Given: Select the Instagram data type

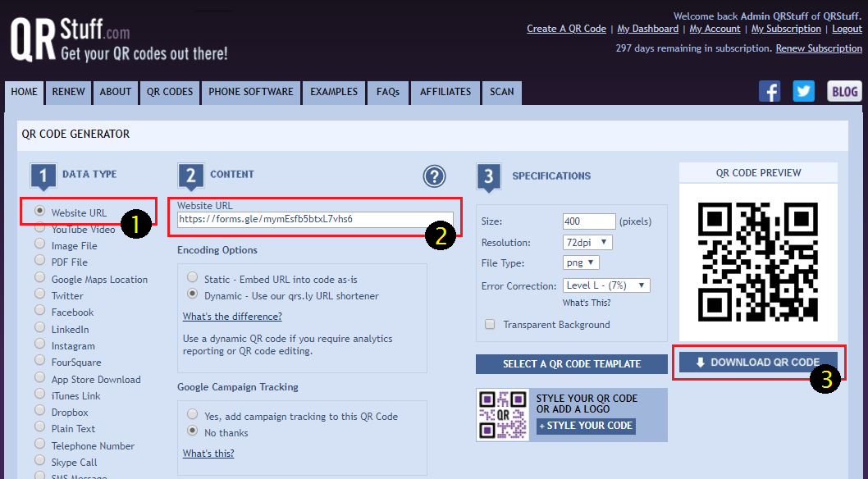Looking at the screenshot, I should click(39, 344).
